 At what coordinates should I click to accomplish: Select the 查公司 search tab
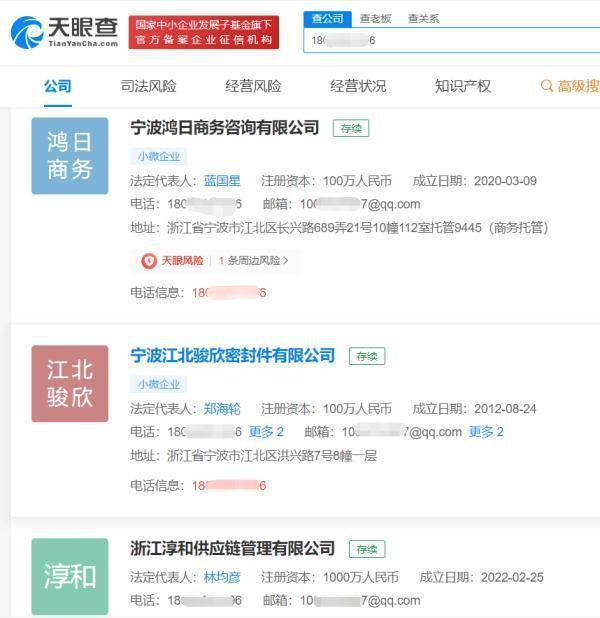[328, 19]
